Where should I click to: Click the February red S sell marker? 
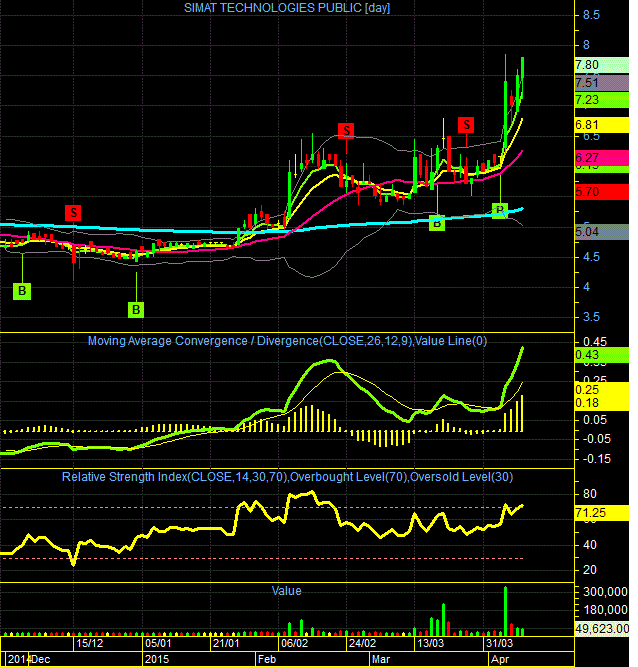click(346, 131)
